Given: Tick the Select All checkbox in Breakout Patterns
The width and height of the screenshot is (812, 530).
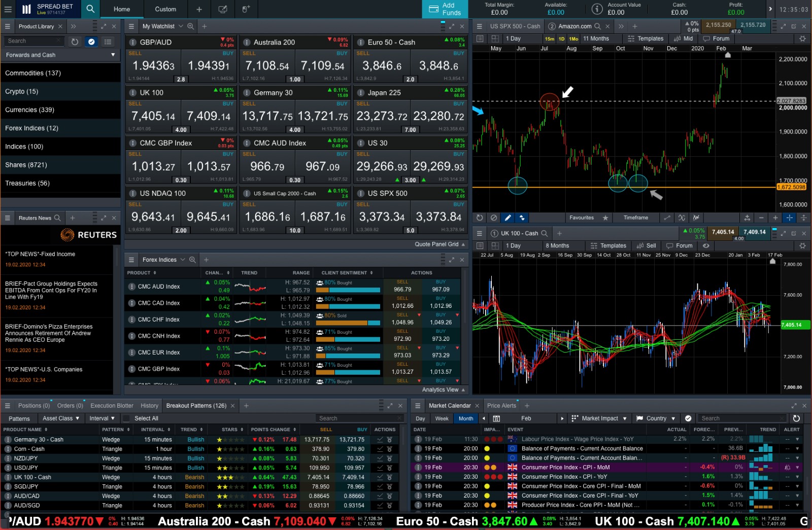Looking at the screenshot, I should point(127,418).
